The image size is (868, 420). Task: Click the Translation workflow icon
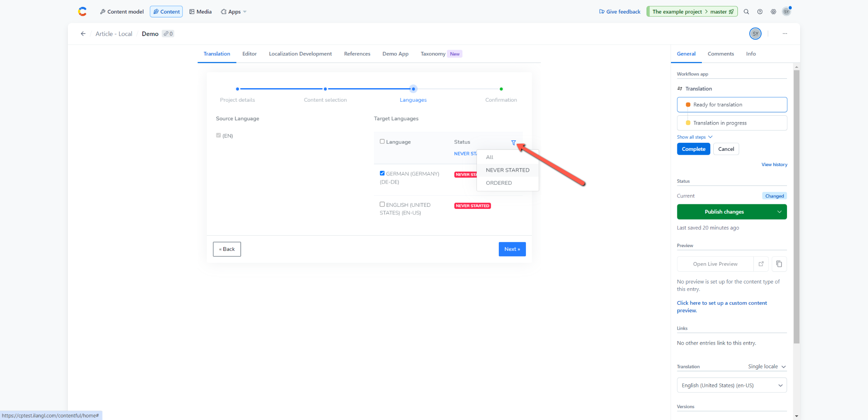click(680, 89)
